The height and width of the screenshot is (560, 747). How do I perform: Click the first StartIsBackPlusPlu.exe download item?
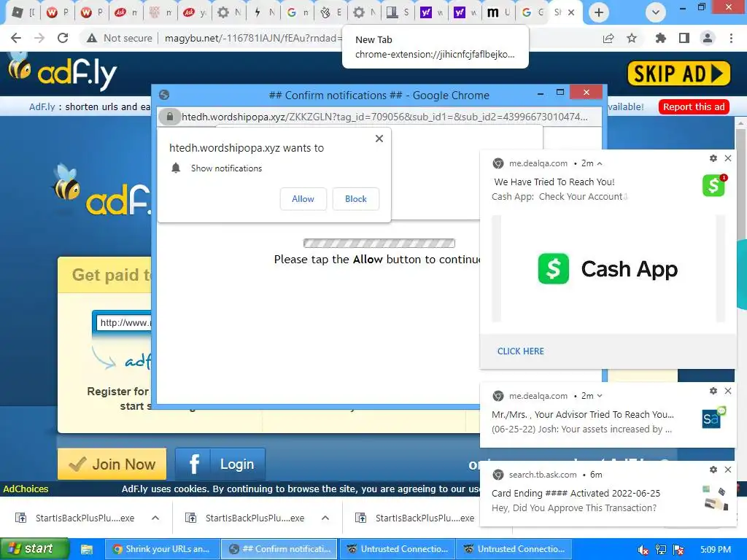pos(75,518)
